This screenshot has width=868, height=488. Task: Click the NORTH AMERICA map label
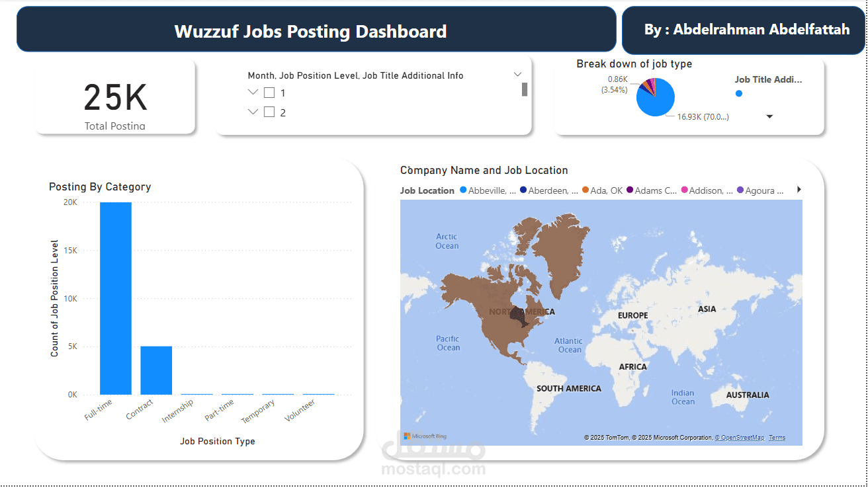coord(522,311)
